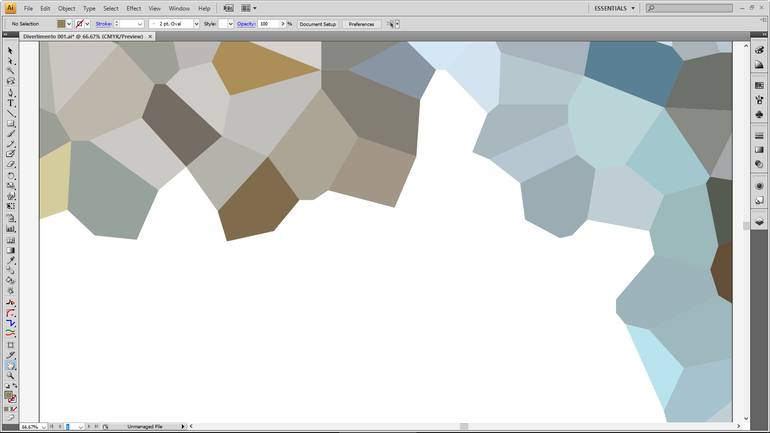Pick the Pen tool
Image resolution: width=770 pixels, height=433 pixels.
pos(11,93)
